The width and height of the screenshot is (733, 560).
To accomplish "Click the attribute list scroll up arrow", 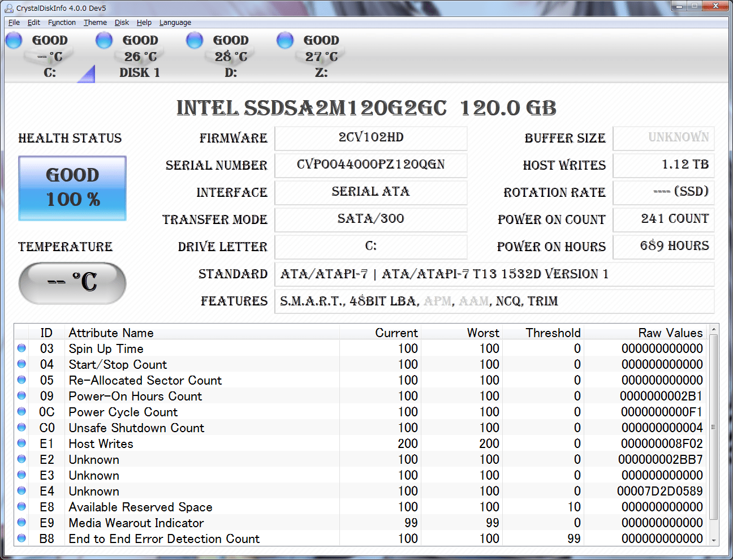I will click(x=714, y=329).
